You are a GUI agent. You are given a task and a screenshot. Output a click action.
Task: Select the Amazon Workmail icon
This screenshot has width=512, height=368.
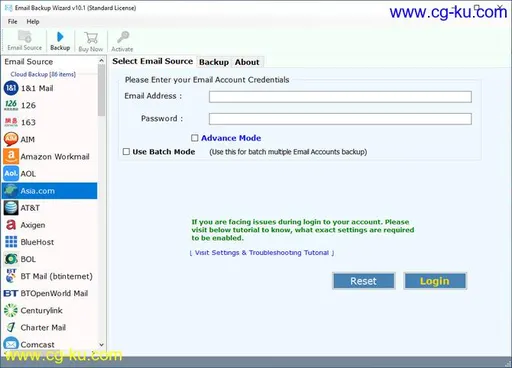[11, 156]
